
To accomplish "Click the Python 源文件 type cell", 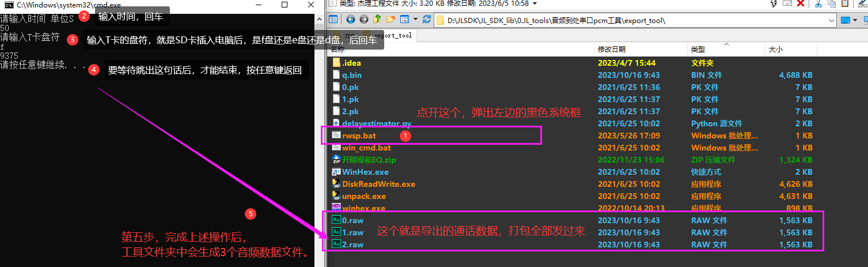I will (x=717, y=123).
